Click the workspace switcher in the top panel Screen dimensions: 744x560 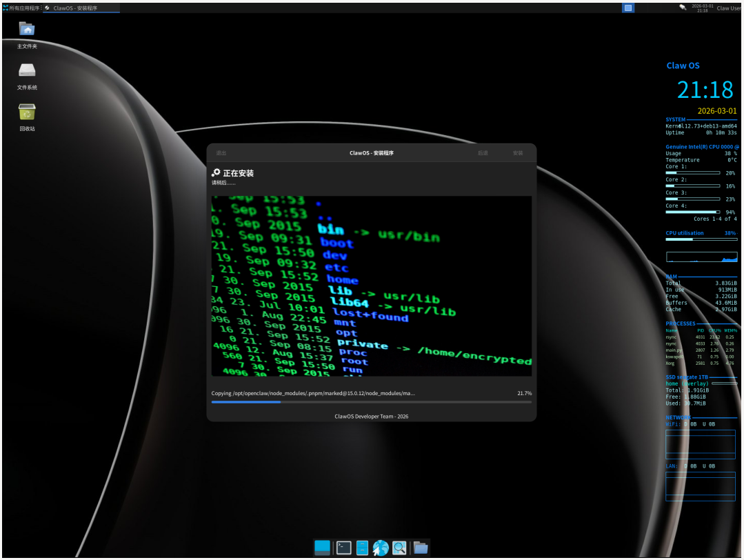(x=627, y=8)
